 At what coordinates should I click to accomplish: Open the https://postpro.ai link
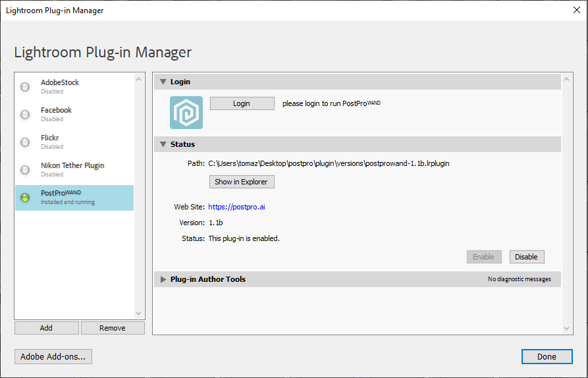click(236, 207)
